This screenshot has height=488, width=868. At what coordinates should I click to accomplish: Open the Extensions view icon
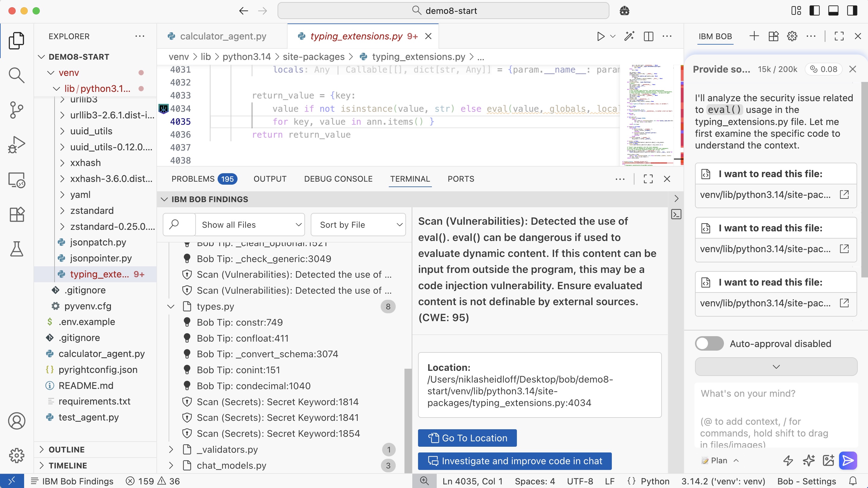point(16,214)
